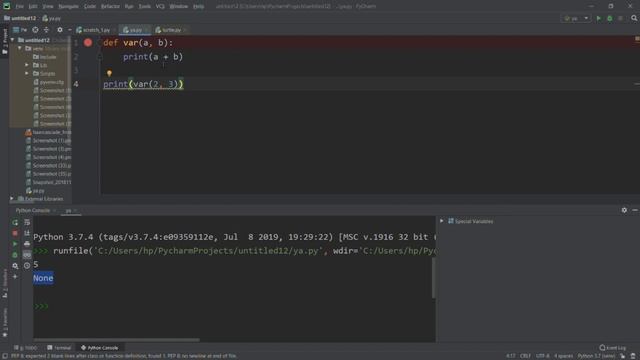
Task: Open console panel settings gear
Action: (624, 210)
